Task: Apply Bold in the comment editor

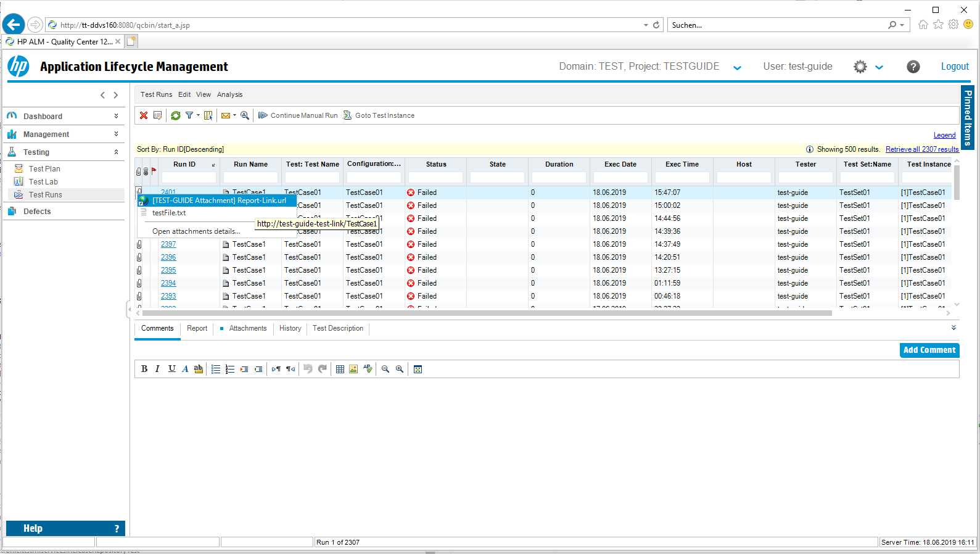Action: (144, 369)
